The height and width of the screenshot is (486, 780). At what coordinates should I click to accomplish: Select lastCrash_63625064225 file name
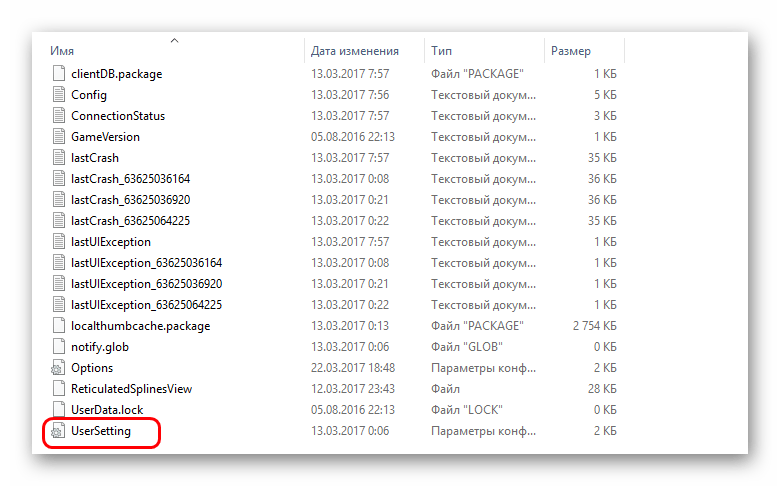(x=130, y=220)
